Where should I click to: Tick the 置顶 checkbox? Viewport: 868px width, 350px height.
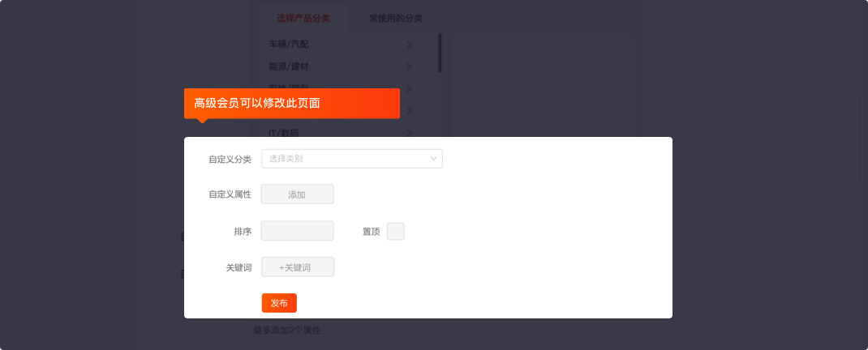(396, 232)
